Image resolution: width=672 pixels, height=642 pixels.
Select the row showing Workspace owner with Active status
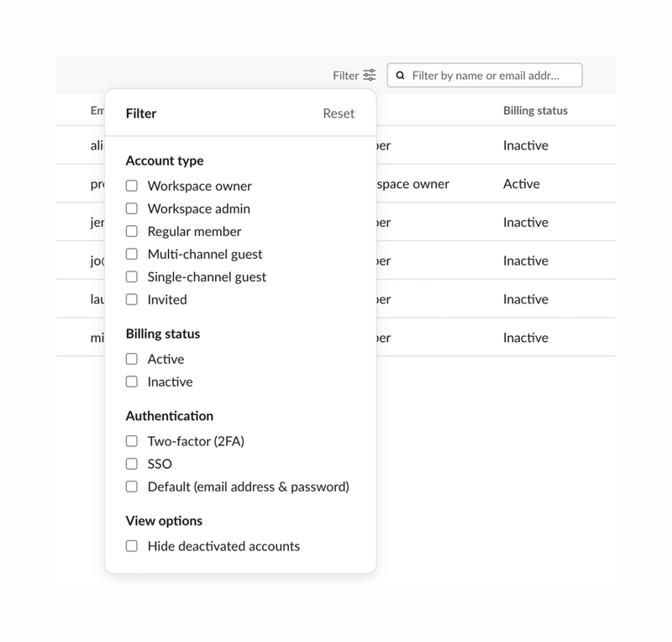(504, 183)
